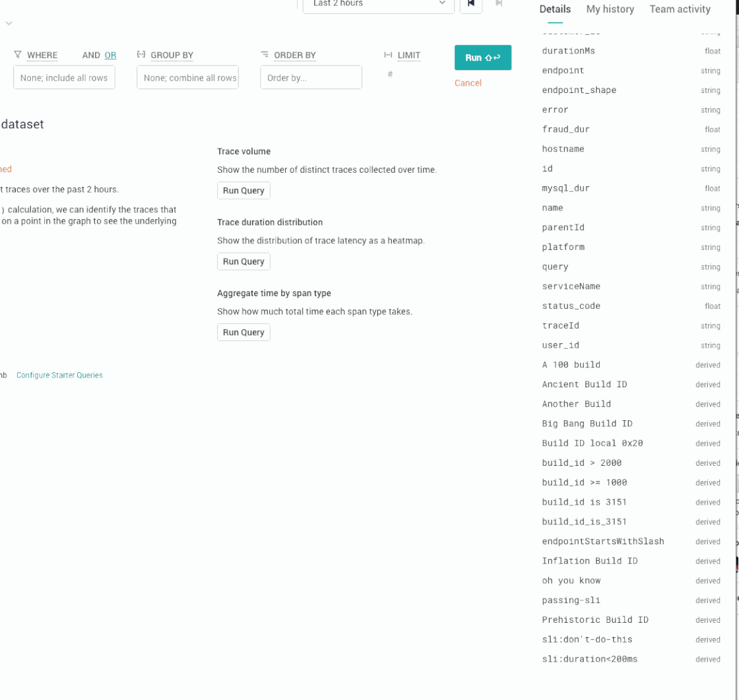Click the LIMIT range icon
739x700 pixels.
pos(388,55)
